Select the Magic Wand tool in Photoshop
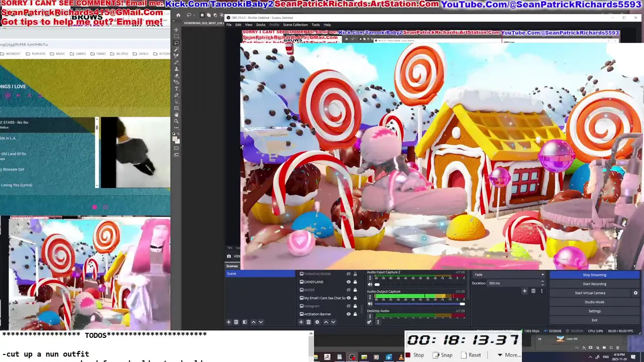 point(176,49)
